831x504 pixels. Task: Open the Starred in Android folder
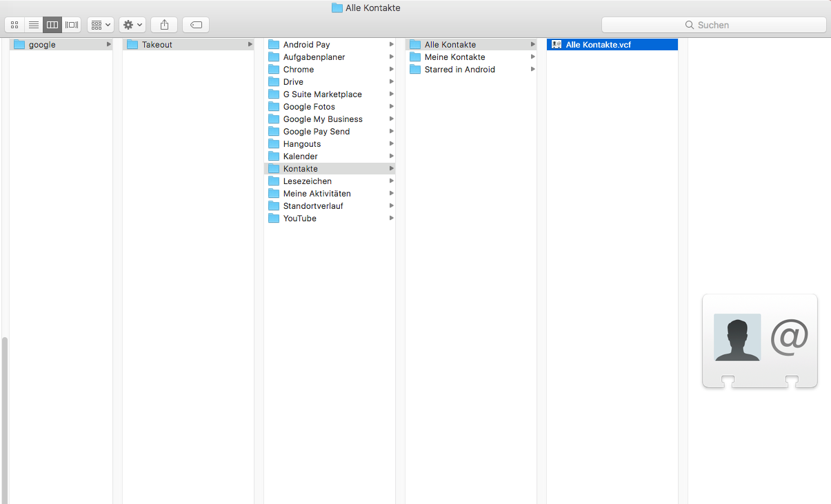(471, 69)
